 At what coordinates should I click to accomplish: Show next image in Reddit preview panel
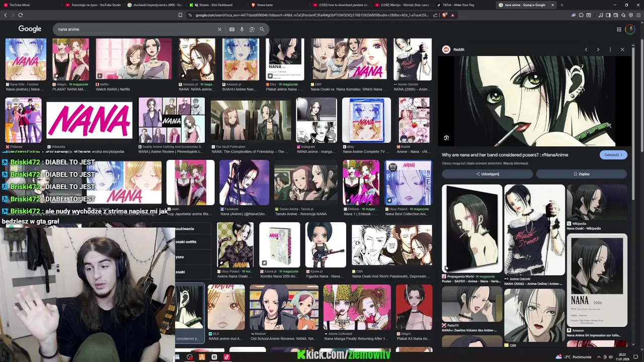click(x=598, y=49)
